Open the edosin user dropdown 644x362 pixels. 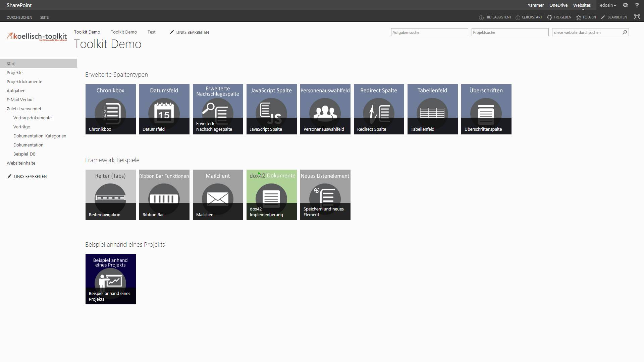pyautogui.click(x=608, y=5)
